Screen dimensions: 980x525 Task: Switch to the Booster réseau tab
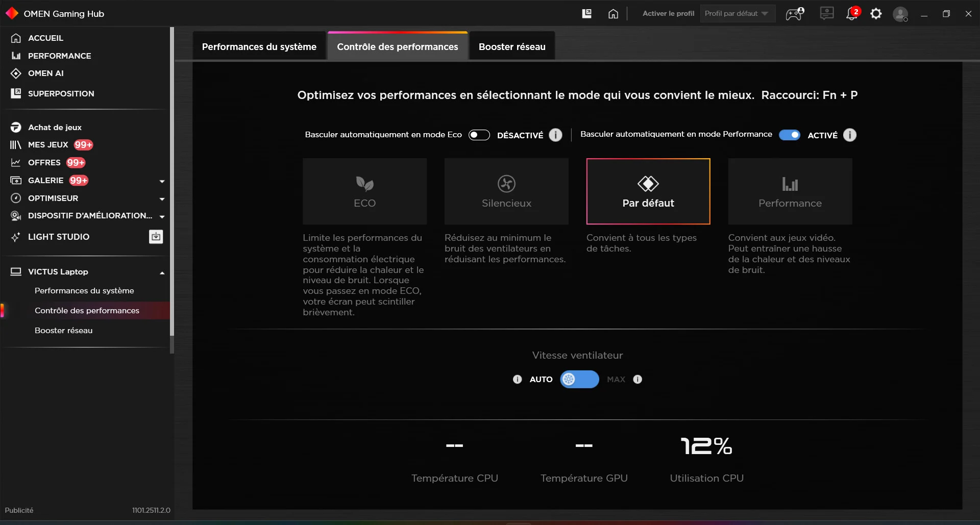coord(511,46)
